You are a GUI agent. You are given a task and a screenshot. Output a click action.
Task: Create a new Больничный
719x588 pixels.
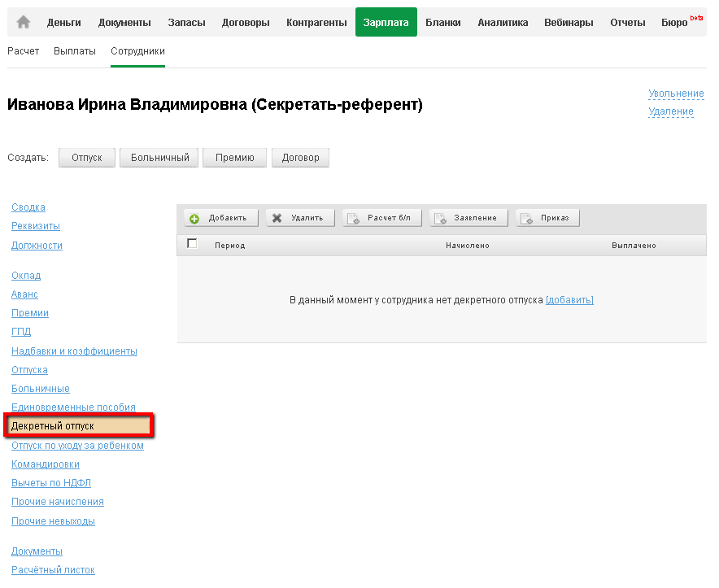[x=159, y=157]
